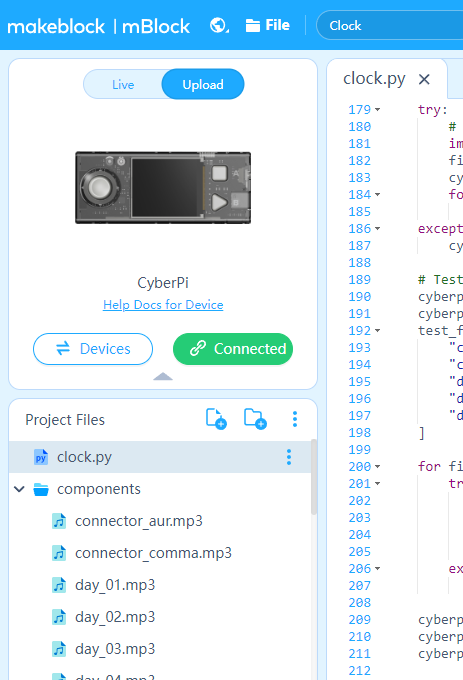Open options menu for clock.py file
The height and width of the screenshot is (680, 463).
289,457
